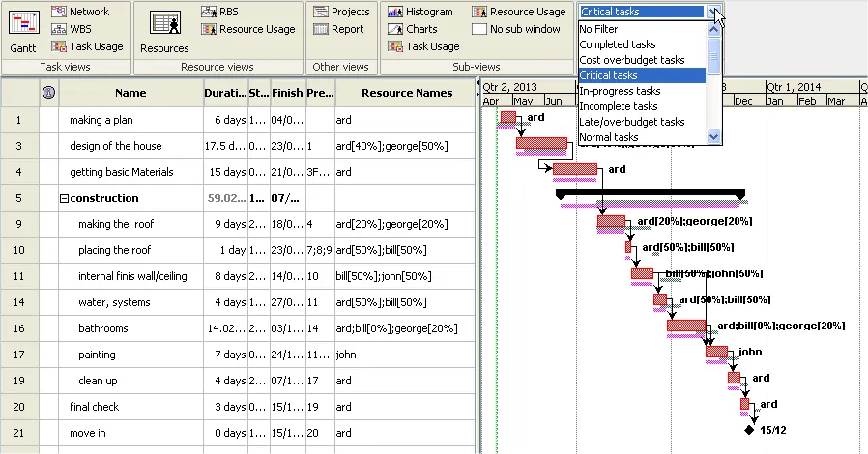Click the Name column header
Screen dimensions: 868x454
[x=130, y=93]
